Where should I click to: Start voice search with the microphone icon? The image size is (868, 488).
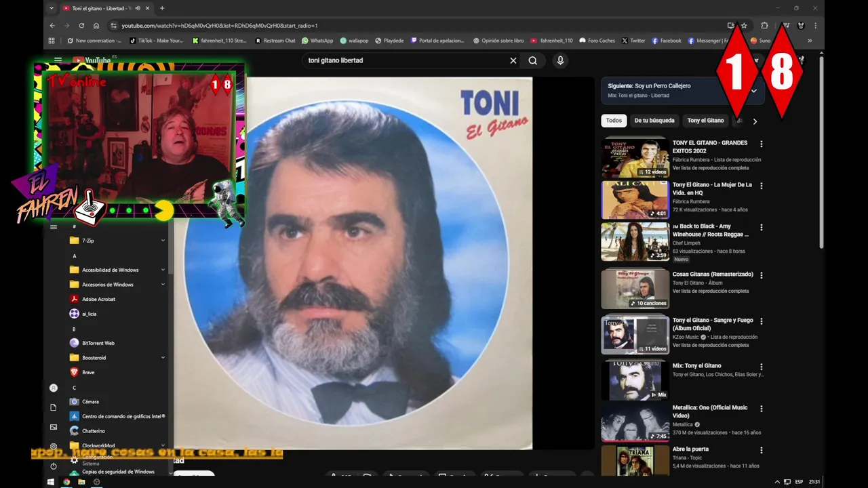click(x=560, y=60)
